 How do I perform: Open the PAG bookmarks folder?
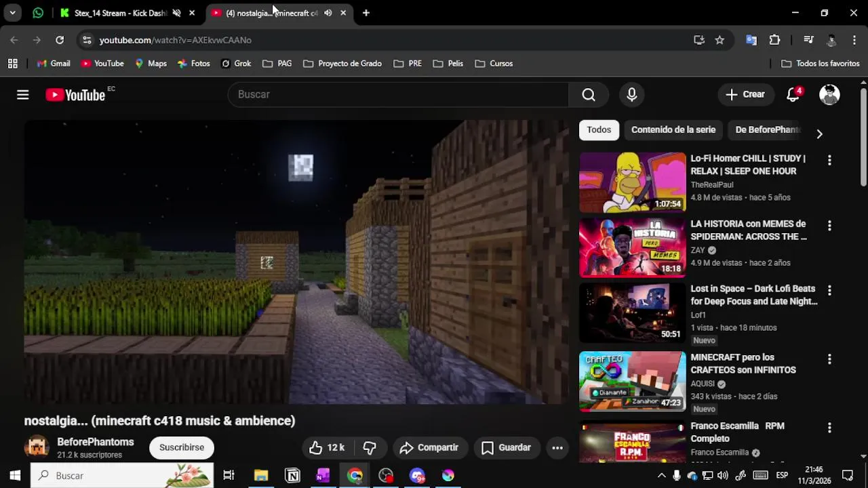[277, 64]
